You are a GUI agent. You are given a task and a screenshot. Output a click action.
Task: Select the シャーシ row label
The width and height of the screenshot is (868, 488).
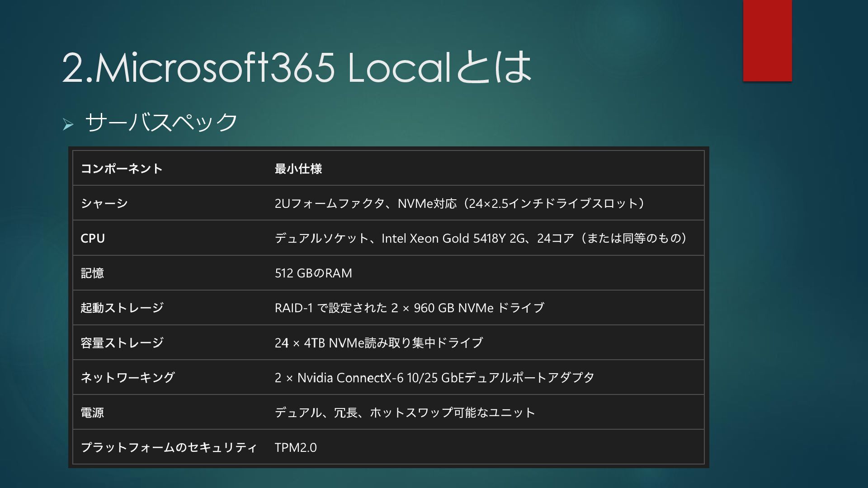point(104,203)
